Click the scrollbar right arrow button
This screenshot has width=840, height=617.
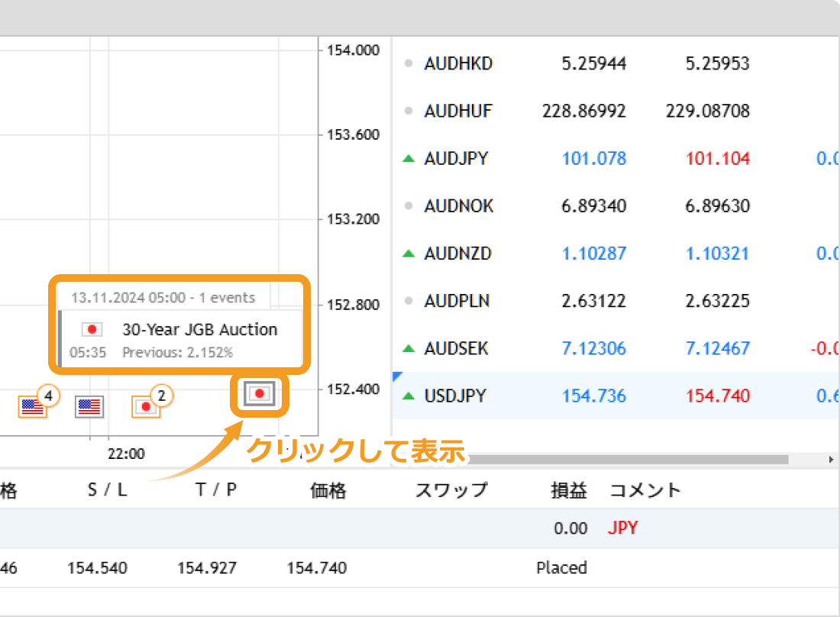[831, 460]
